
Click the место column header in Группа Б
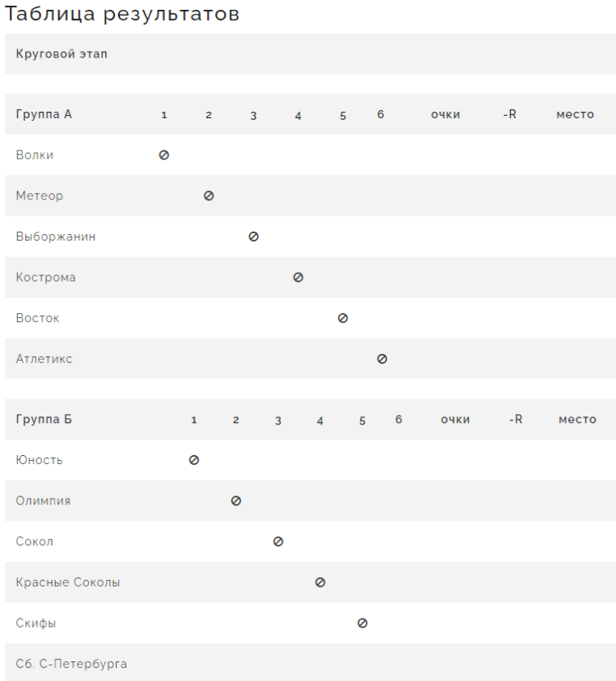[x=577, y=419]
